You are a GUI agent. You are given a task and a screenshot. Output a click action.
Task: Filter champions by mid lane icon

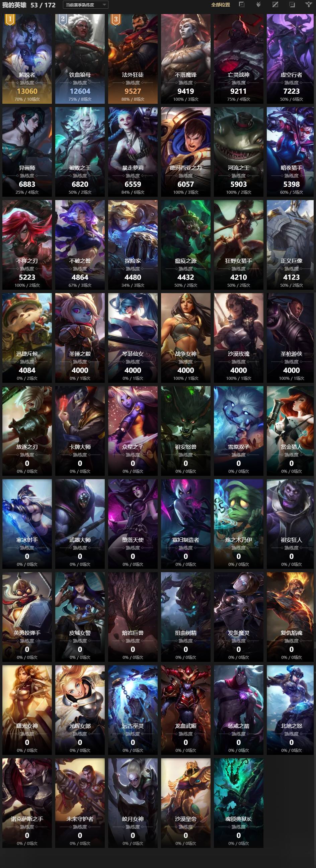pos(275,5)
